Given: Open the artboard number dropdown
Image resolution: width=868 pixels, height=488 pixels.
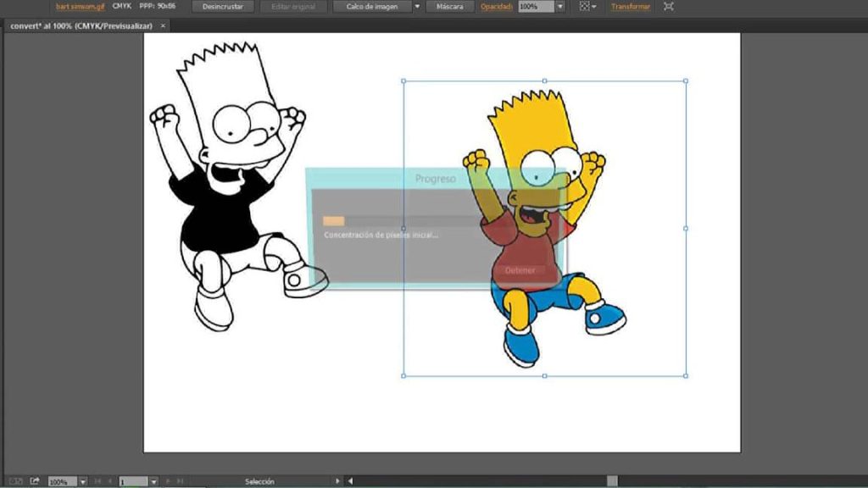Looking at the screenshot, I should 153,482.
